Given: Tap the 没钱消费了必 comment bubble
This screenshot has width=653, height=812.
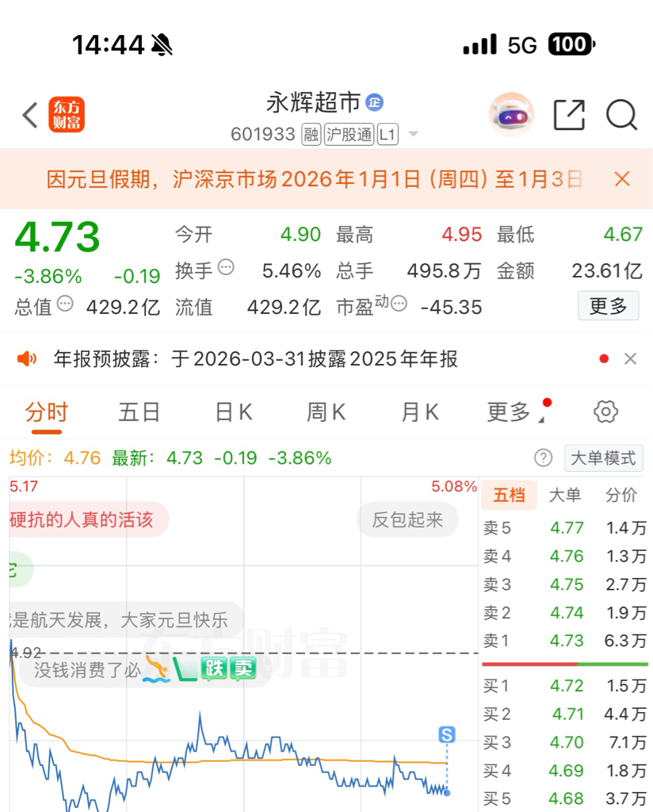Looking at the screenshot, I should click(145, 669).
